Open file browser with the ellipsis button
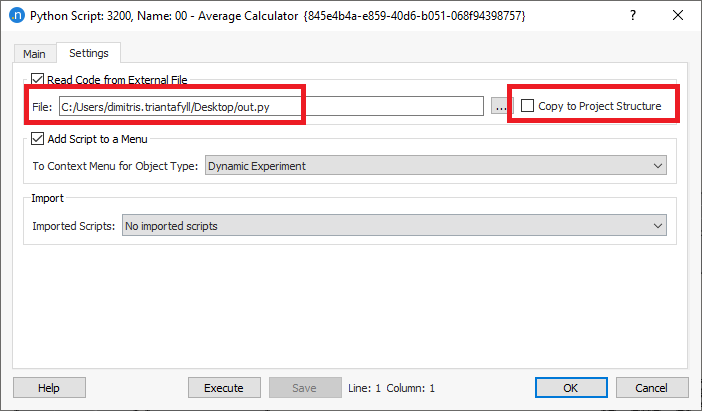 [x=500, y=106]
